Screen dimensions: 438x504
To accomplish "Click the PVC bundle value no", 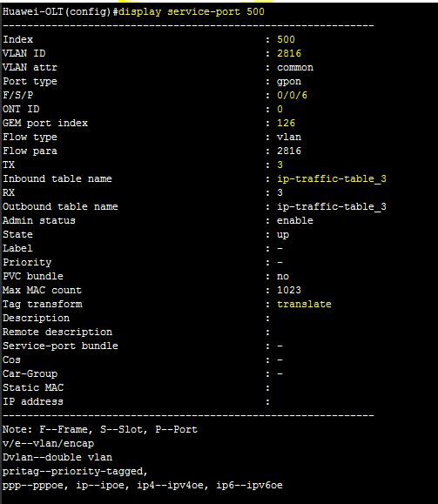I will pyautogui.click(x=283, y=277).
